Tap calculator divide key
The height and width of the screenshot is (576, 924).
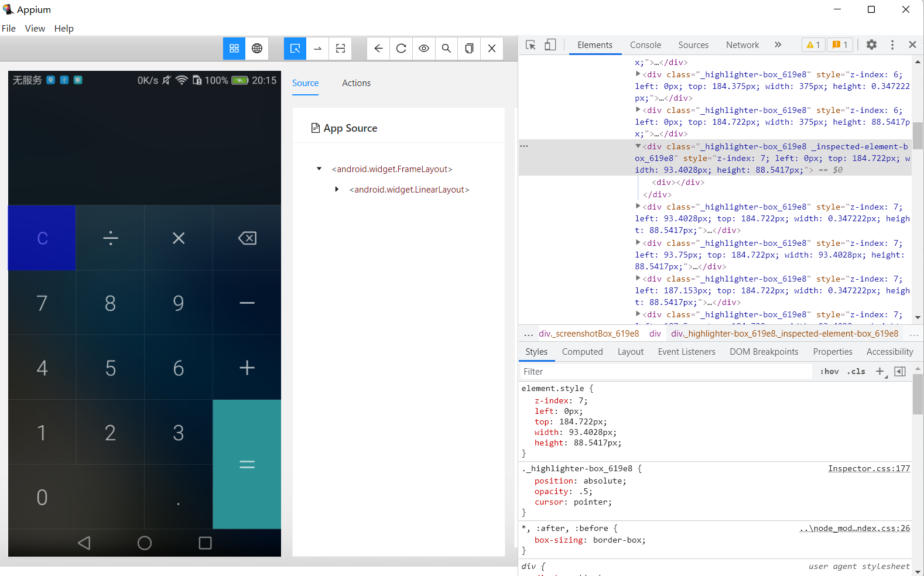pos(111,238)
